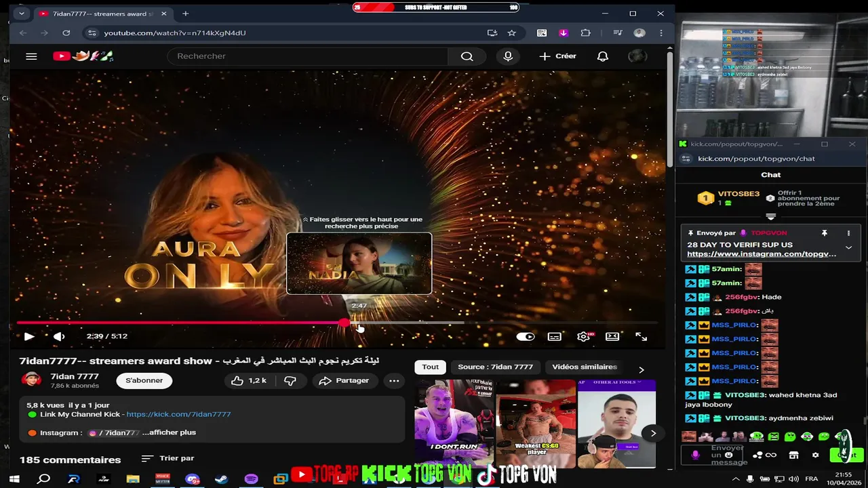
Task: Expand description with ...afficher plus
Action: pos(169,432)
